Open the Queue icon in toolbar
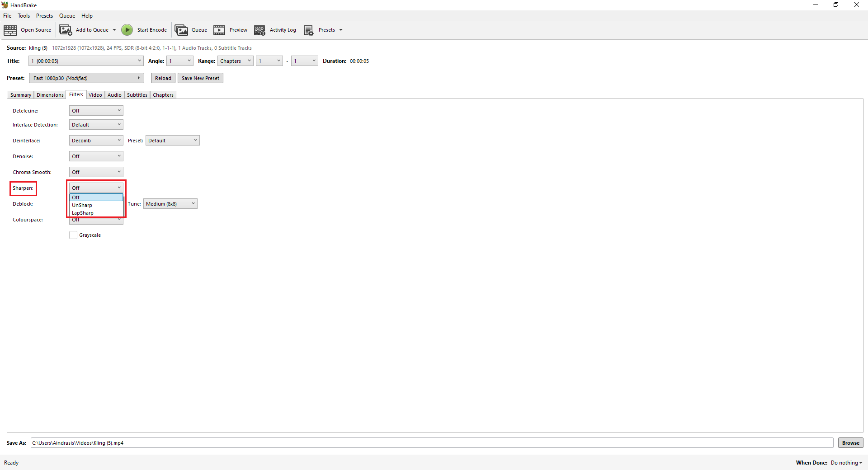Viewport: 868px width, 470px height. click(x=181, y=30)
